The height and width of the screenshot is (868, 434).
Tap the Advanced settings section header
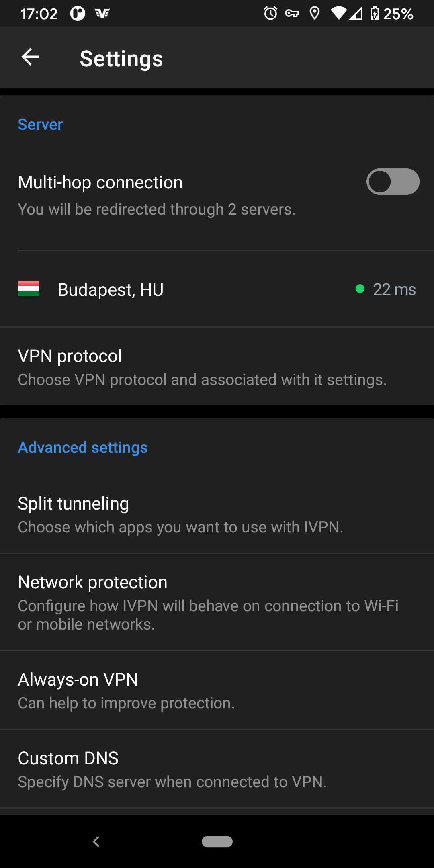(83, 448)
